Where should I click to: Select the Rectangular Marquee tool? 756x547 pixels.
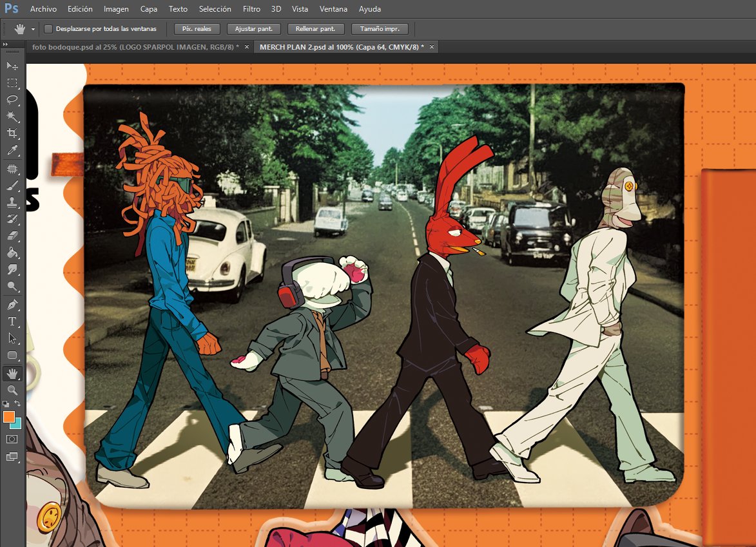coord(12,83)
